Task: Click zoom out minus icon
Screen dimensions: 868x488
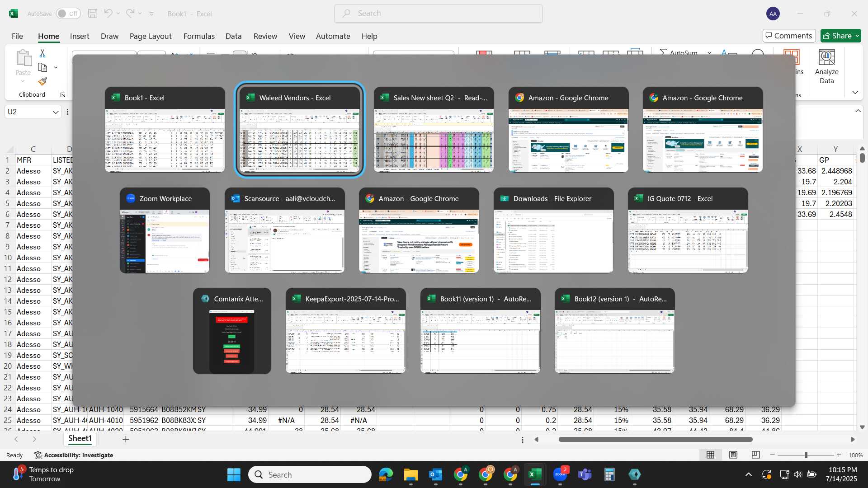Action: pyautogui.click(x=773, y=455)
